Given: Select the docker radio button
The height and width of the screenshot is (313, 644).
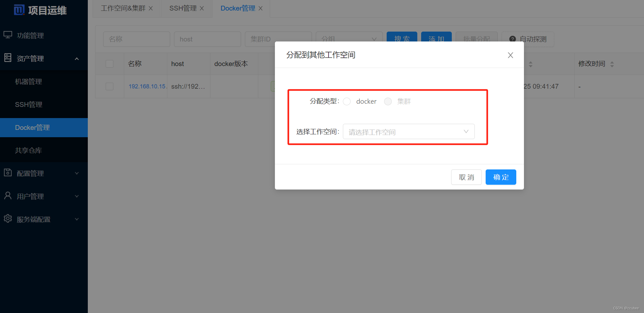Looking at the screenshot, I should [347, 101].
